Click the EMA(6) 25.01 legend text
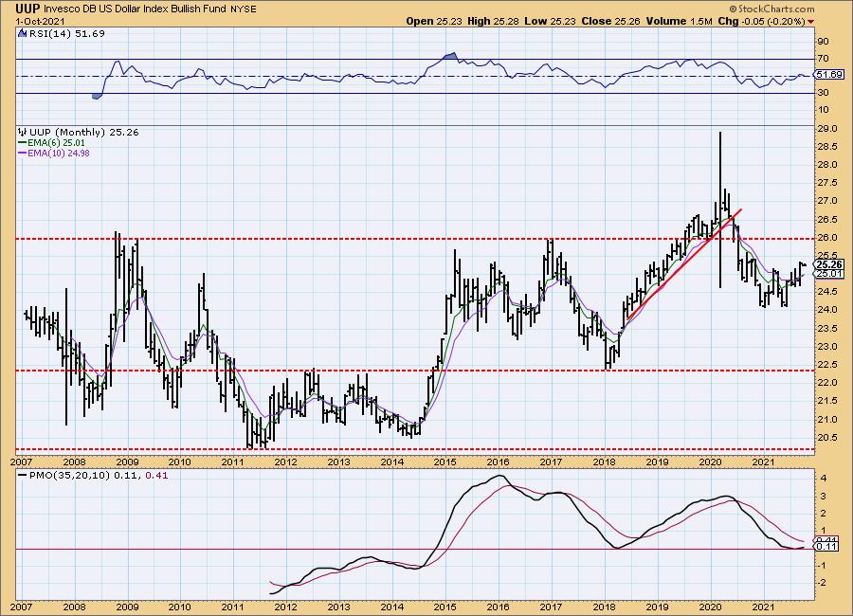 pyautogui.click(x=56, y=142)
